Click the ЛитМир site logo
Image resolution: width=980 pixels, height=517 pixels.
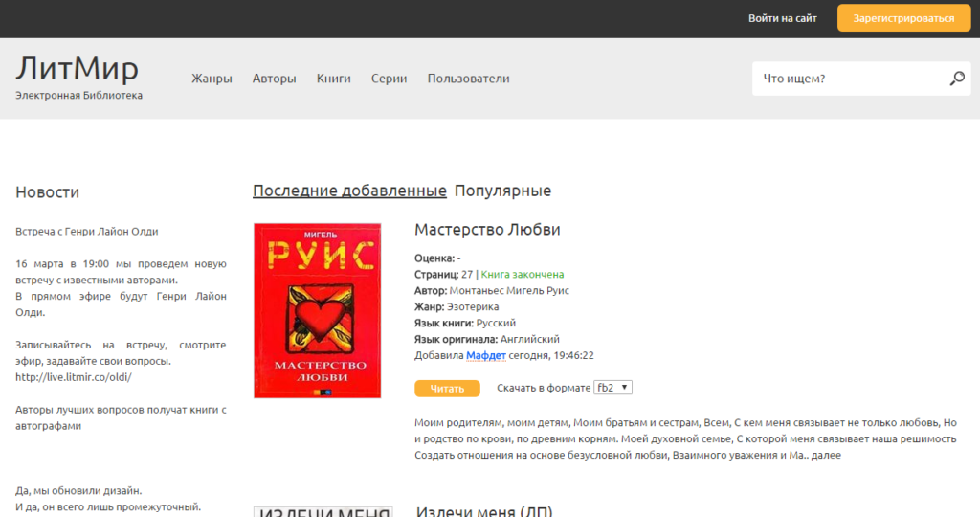77,68
